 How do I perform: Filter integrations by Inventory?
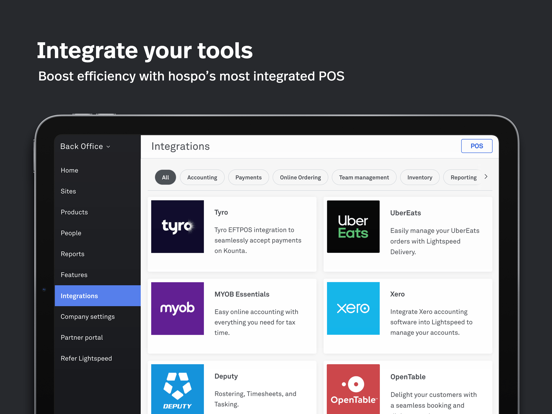(x=420, y=177)
